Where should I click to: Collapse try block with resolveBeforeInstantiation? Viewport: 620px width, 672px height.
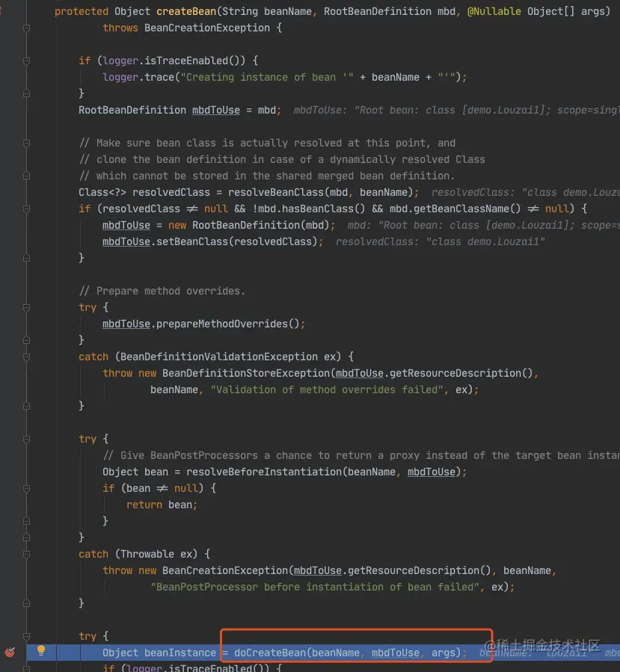tap(26, 439)
